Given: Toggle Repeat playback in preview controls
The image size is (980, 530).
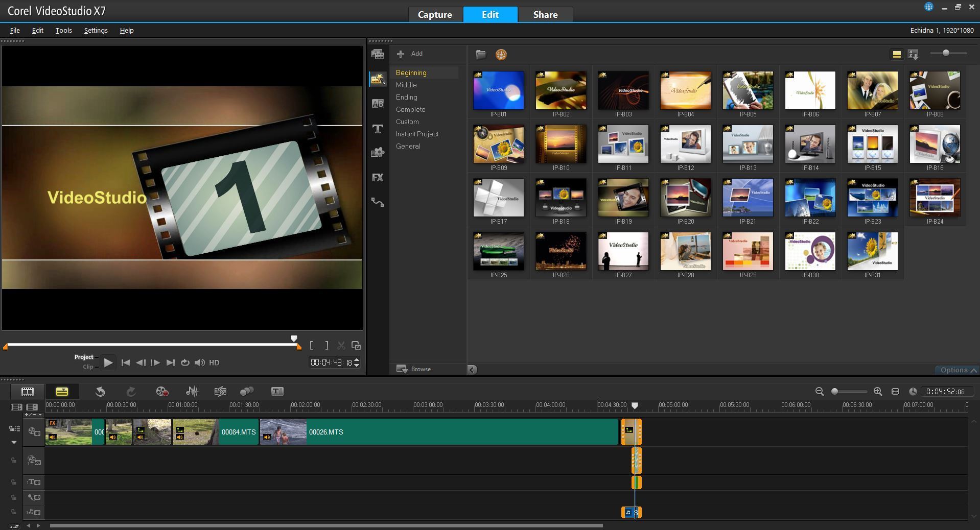Looking at the screenshot, I should click(185, 363).
